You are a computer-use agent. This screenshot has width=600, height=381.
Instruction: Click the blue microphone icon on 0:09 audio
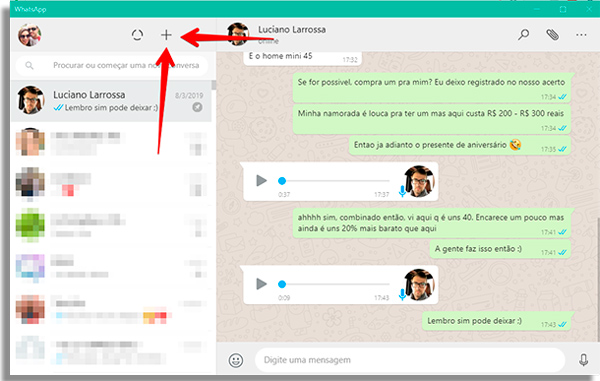(402, 294)
